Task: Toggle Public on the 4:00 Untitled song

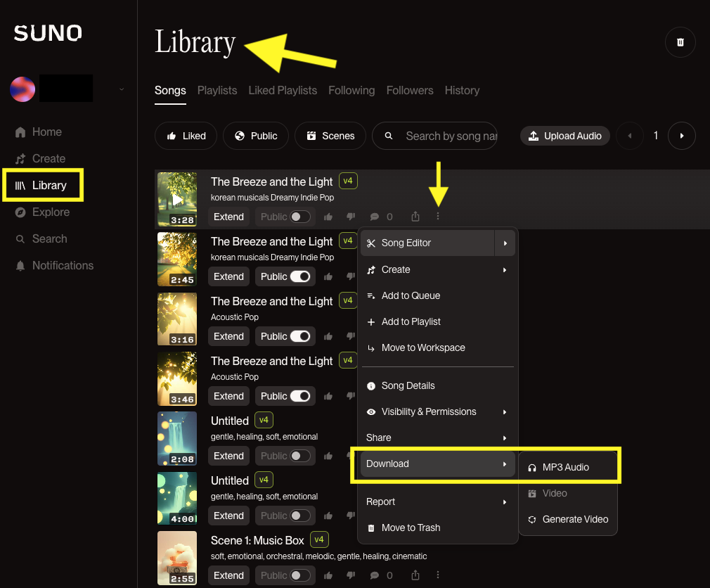Action: point(300,516)
